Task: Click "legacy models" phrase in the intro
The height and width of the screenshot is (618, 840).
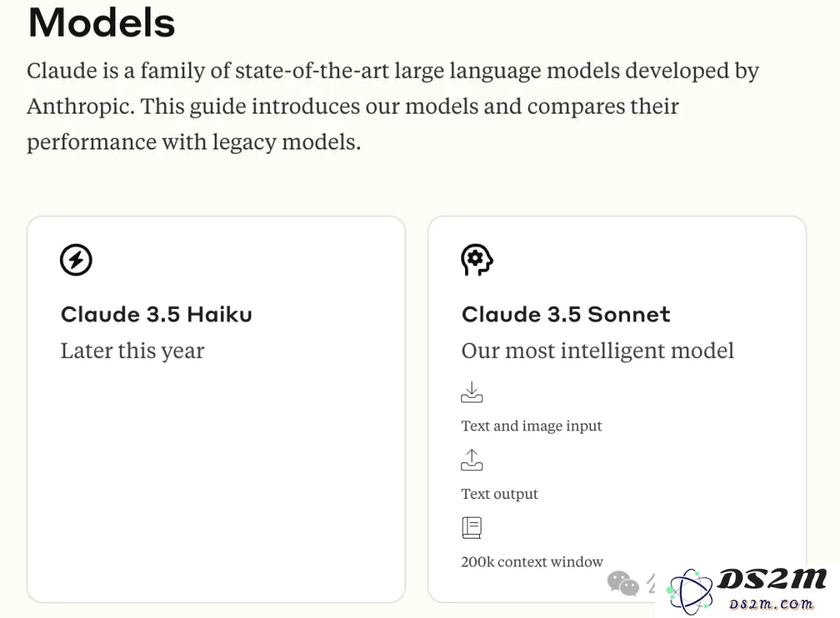Action: tap(286, 142)
